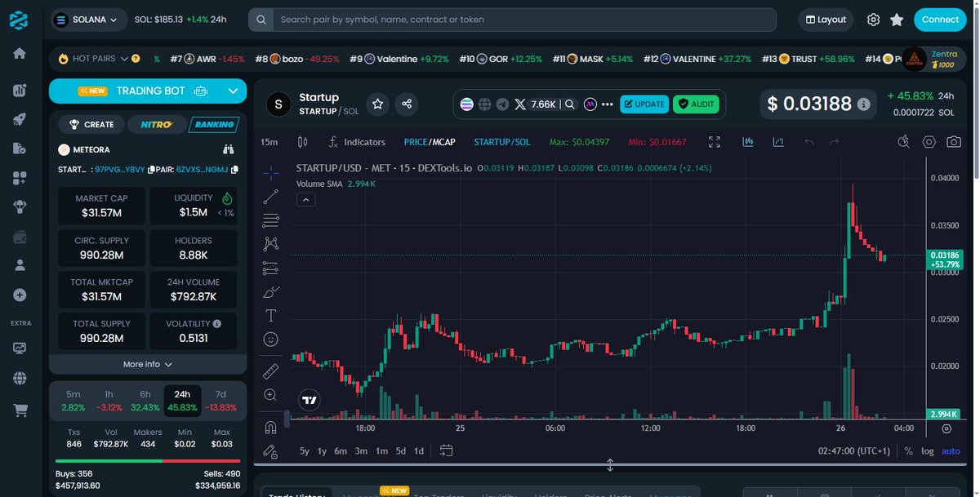Click the UPDATE button
Screen dimensions: 980x497
click(x=644, y=104)
